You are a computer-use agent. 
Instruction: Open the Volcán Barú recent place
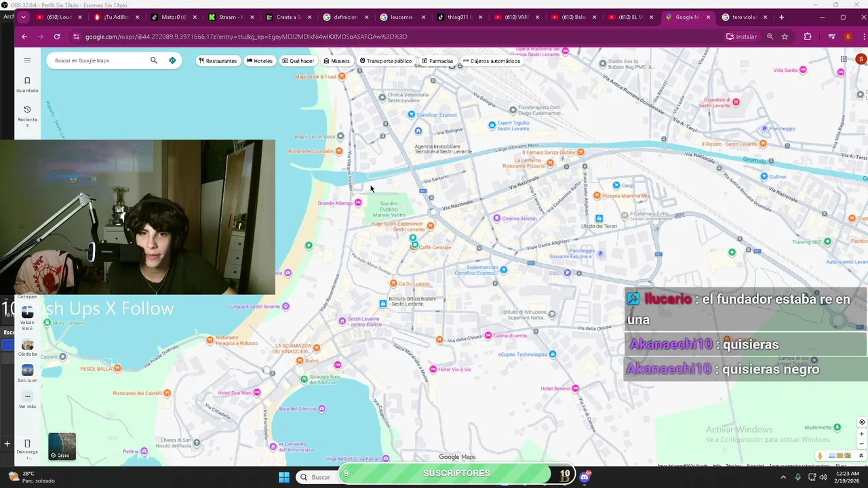[x=27, y=318]
